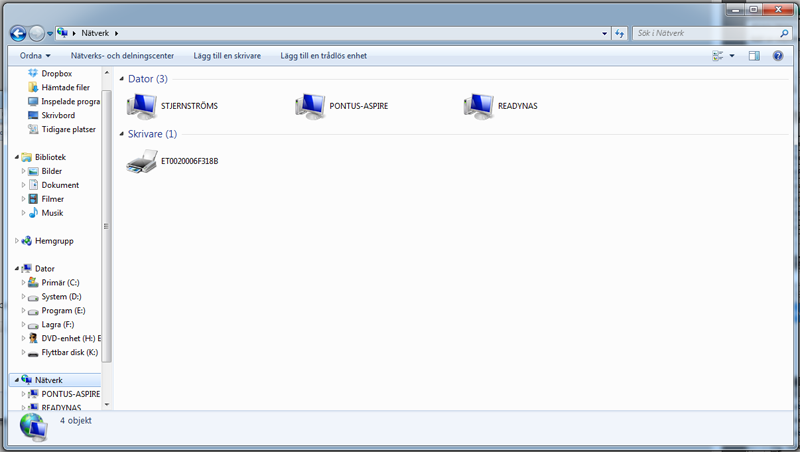Click the Primär (C:) drive icon
The width and height of the screenshot is (800, 452).
tap(33, 282)
